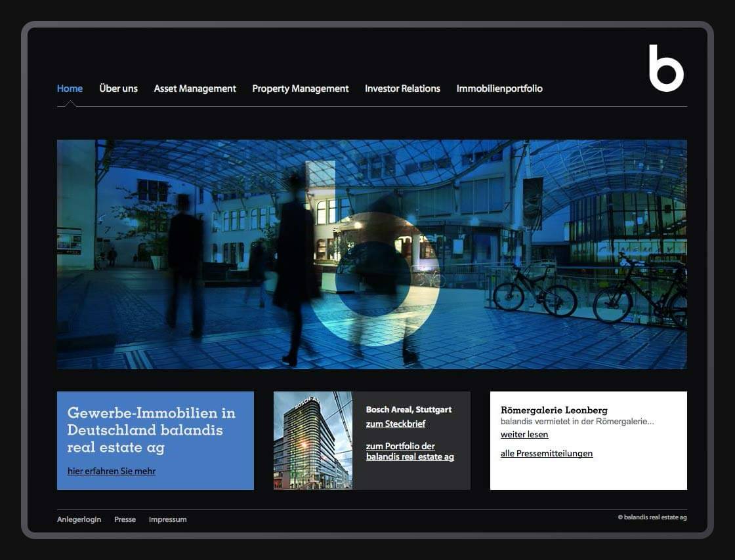Select Property Management in navigation
This screenshot has height=560, width=735.
[x=300, y=89]
